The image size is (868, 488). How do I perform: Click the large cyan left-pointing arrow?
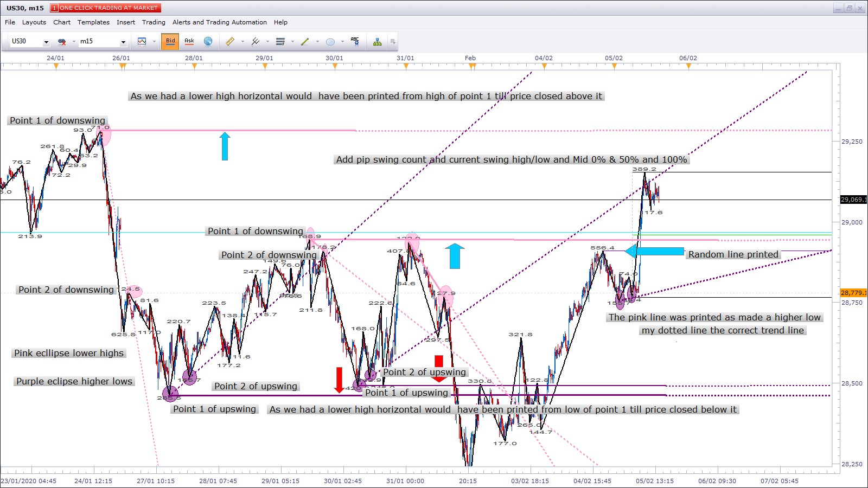pyautogui.click(x=654, y=251)
